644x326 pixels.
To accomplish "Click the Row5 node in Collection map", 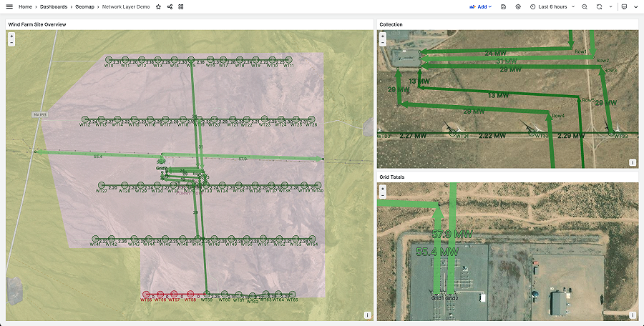I will pos(579,98).
